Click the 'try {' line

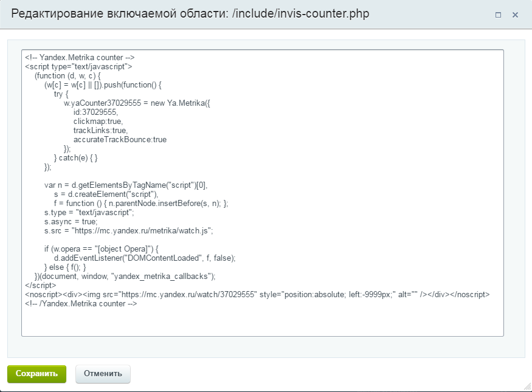(x=61, y=94)
